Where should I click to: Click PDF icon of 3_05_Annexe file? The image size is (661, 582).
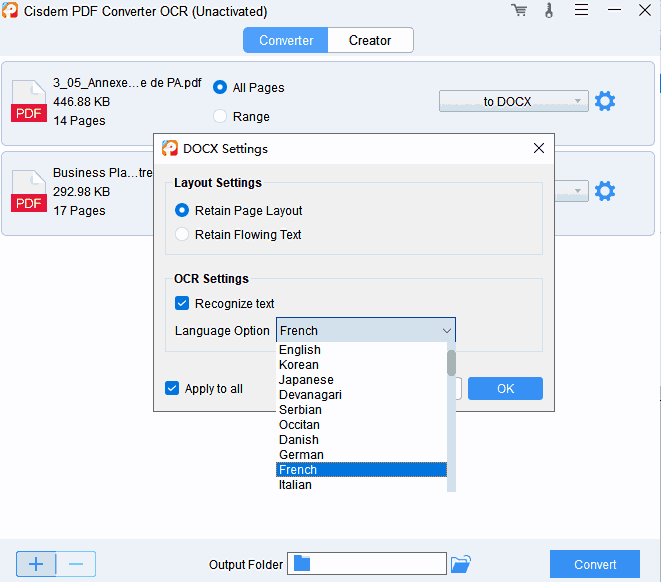(29, 101)
